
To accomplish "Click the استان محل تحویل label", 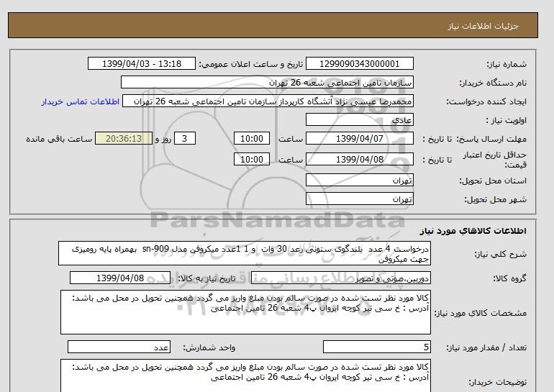I will coord(493,181).
